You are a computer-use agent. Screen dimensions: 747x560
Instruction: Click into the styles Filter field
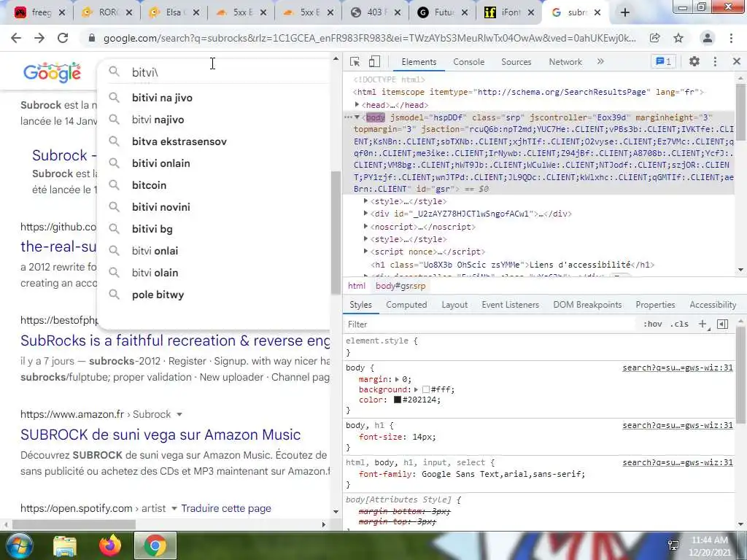[491, 324]
